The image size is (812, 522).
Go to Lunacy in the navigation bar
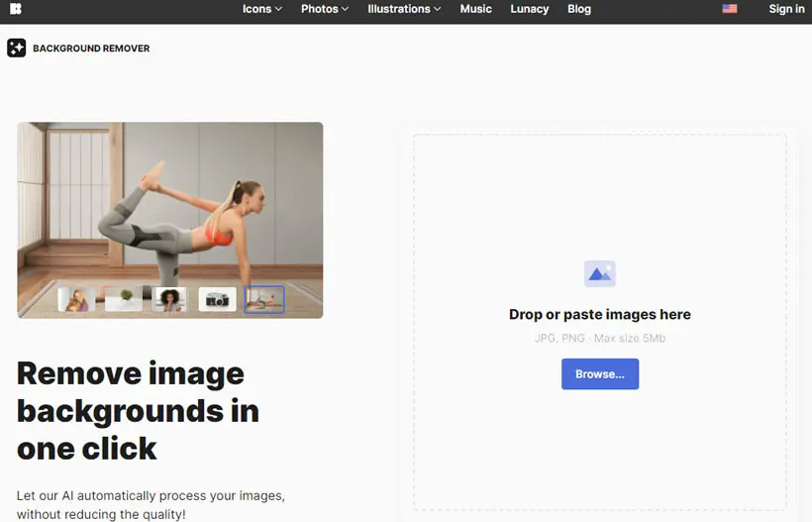529,9
